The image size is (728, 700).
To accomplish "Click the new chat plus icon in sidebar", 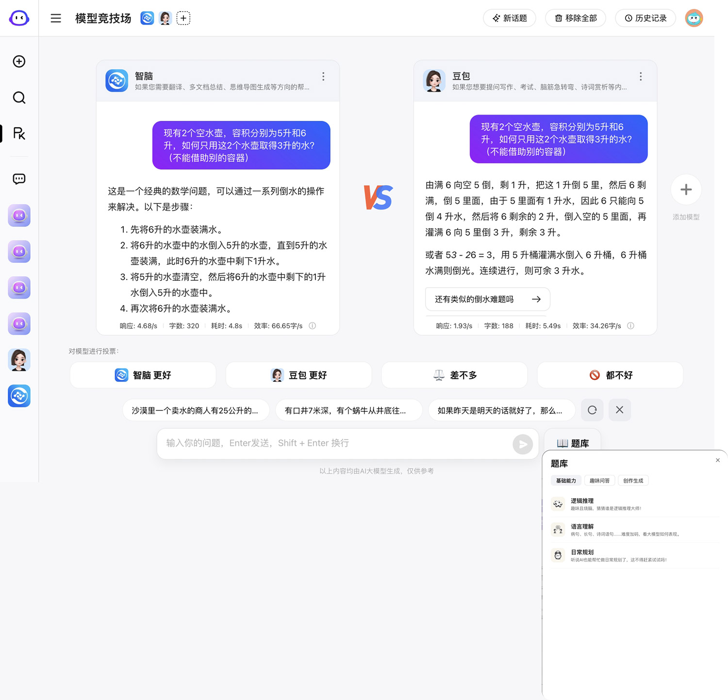I will click(19, 61).
